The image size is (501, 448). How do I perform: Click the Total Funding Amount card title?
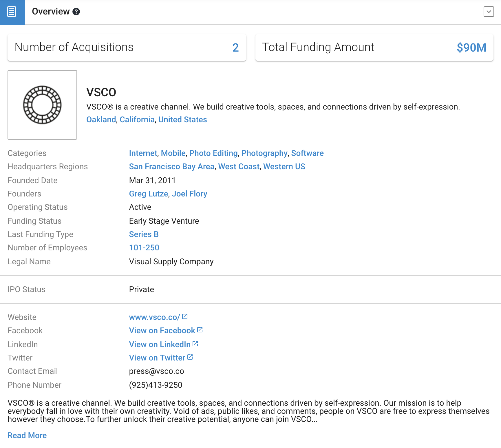coord(318,47)
